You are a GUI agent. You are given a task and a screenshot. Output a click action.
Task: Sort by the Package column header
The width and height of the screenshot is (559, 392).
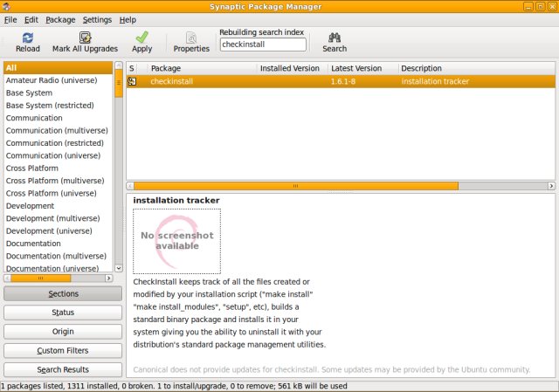point(201,67)
